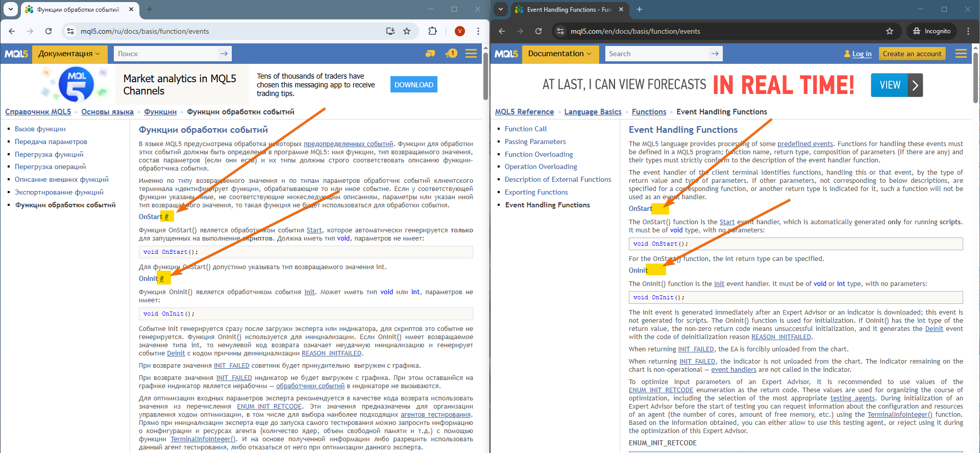View site information icon in the English window's address bar

click(x=560, y=31)
